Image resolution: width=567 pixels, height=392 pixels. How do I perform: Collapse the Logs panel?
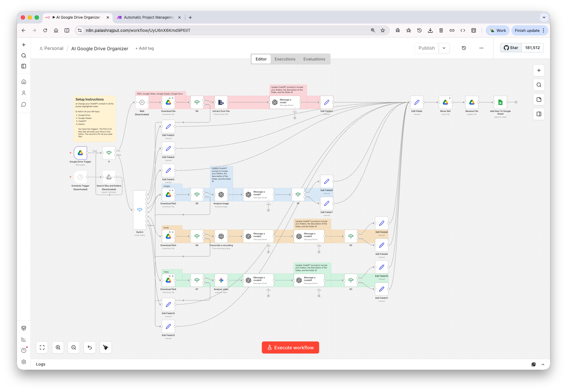click(x=543, y=364)
